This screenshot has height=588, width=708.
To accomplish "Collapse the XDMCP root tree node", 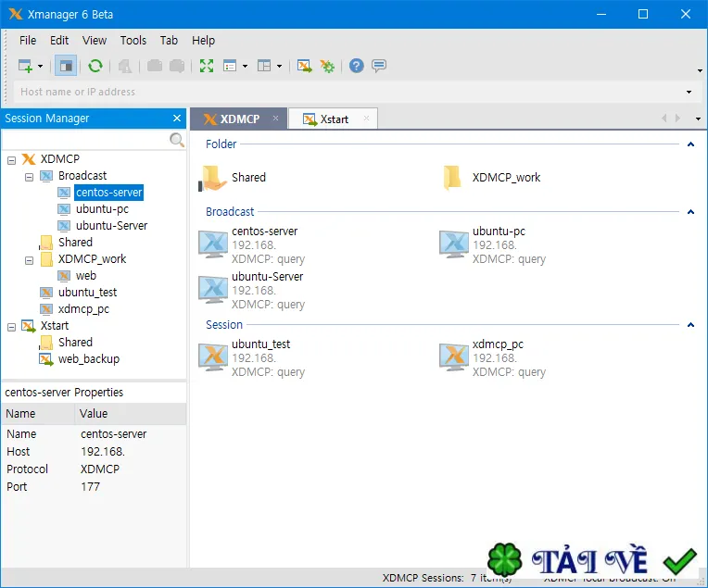I will coord(12,160).
